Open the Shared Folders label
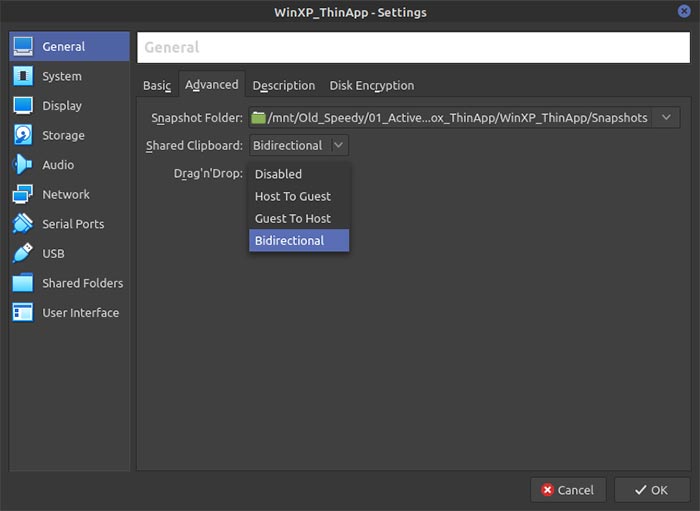Screen dimensions: 700x511 point(83,283)
